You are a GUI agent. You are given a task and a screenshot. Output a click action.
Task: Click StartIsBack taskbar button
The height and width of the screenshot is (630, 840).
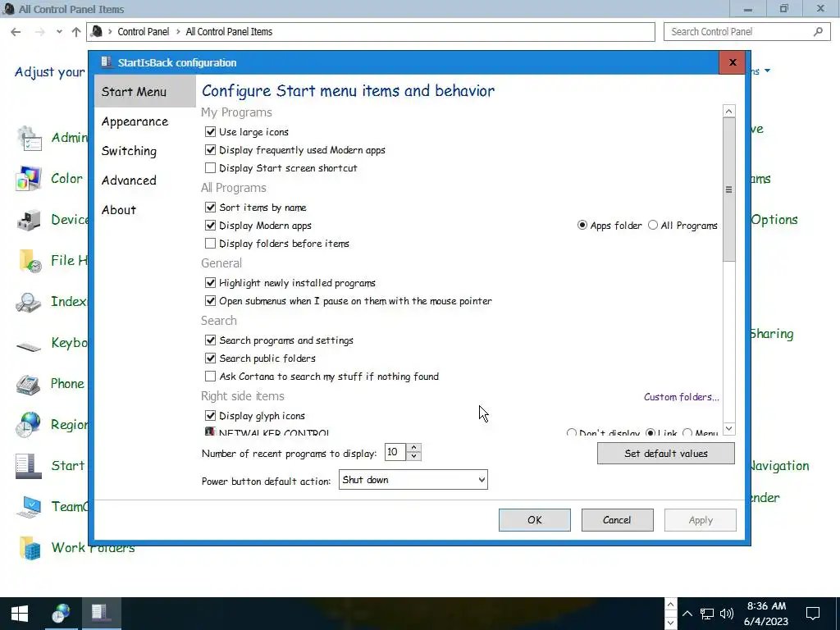point(101,614)
